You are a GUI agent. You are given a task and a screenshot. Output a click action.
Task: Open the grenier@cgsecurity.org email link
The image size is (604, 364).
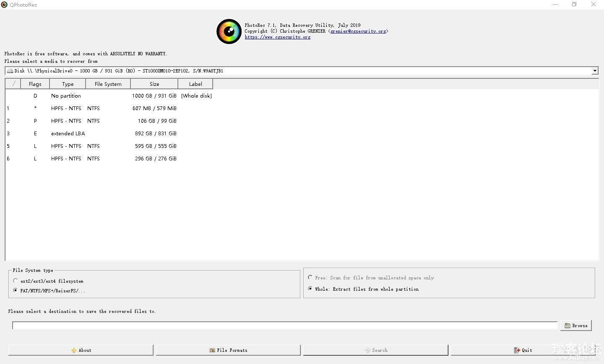(x=358, y=31)
